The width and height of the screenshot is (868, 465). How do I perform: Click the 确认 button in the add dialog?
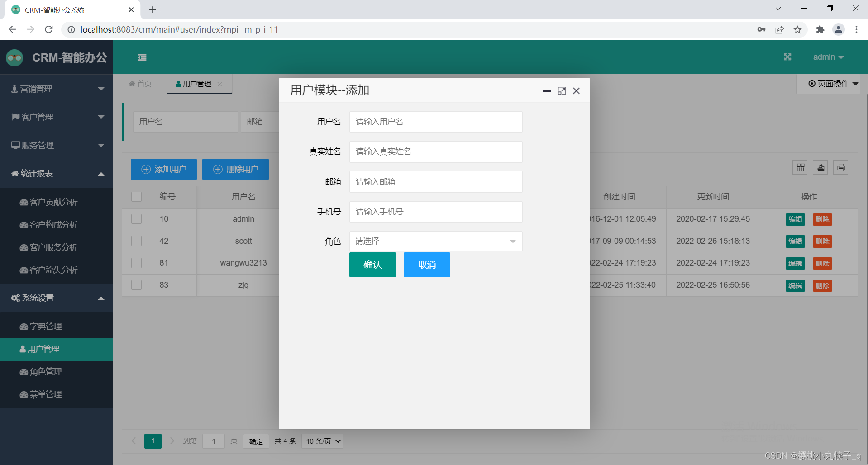[372, 265]
